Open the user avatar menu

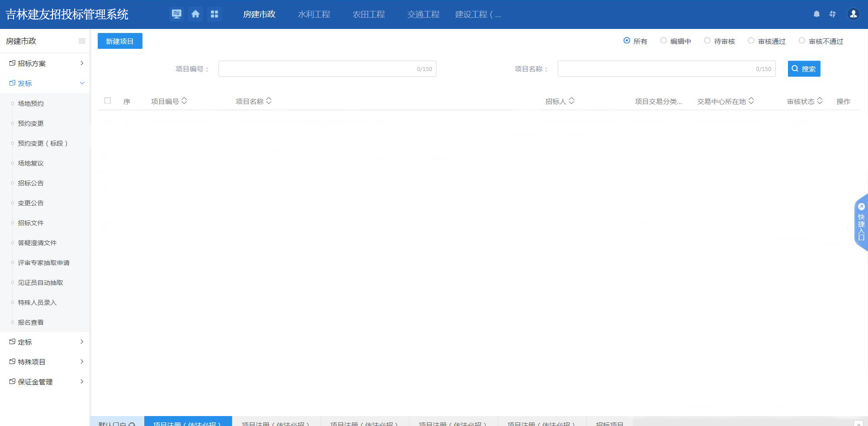click(x=854, y=14)
